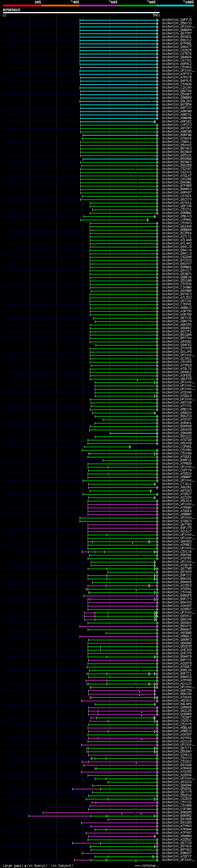Viewport: 197px width, 868px height.
Task: Click UniRef100_Q30KI3 label
Action: click(x=177, y=755)
